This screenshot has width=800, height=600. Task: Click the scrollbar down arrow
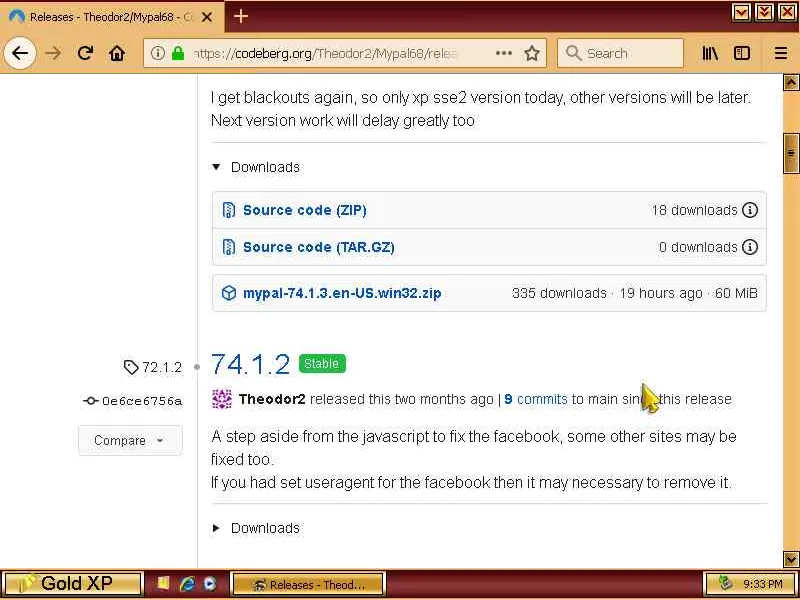coord(791,559)
